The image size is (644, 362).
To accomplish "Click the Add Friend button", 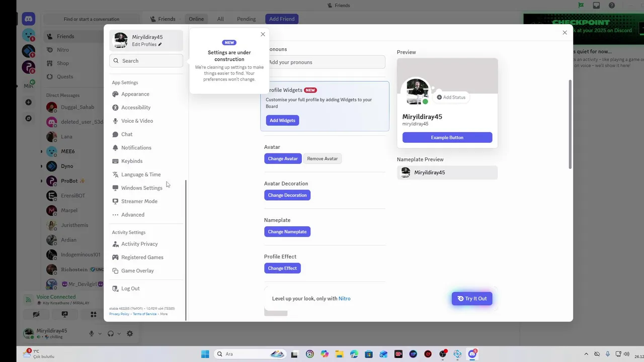I will [x=282, y=19].
